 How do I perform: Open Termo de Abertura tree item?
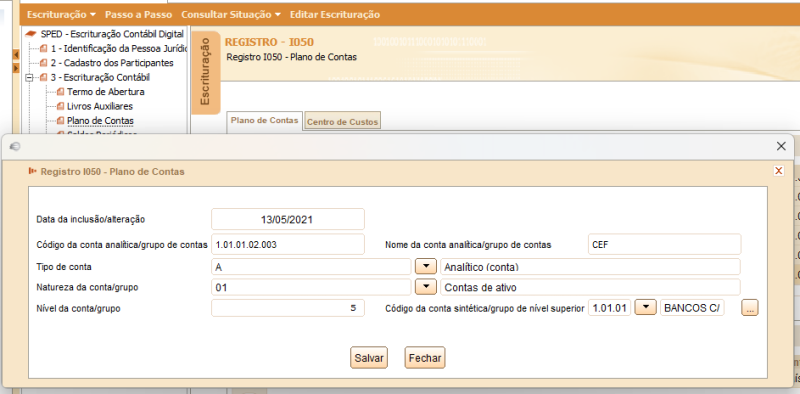coord(106,92)
